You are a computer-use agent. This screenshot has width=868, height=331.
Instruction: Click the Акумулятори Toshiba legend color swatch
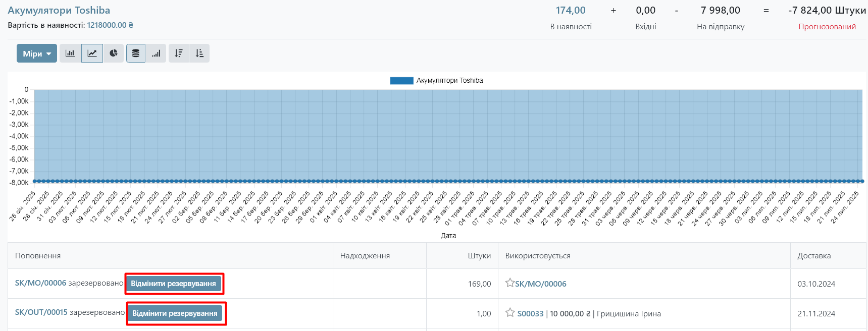401,81
